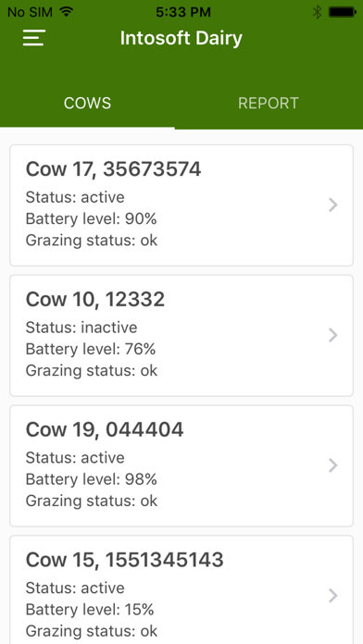
Task: Switch to the REPORT tab
Action: point(269,103)
